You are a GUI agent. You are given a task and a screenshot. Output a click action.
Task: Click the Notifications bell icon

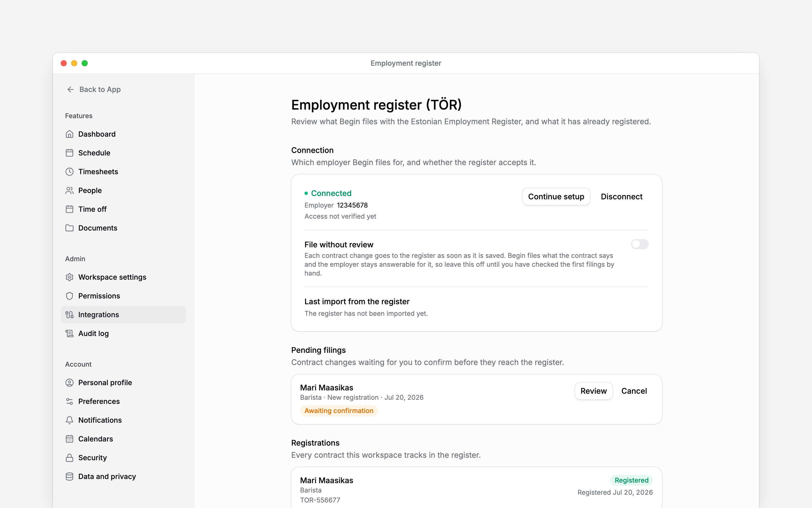70,420
